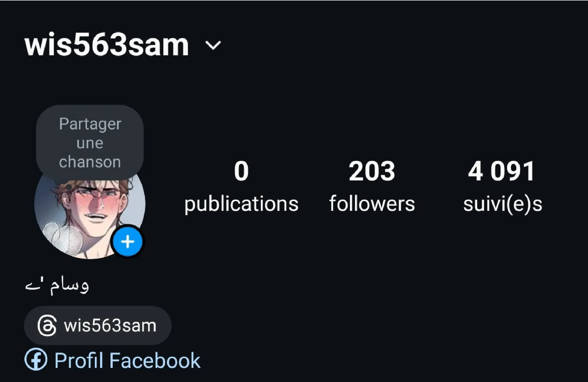Open the Partager une chanson note bubble
588x382 pixels.
90,142
